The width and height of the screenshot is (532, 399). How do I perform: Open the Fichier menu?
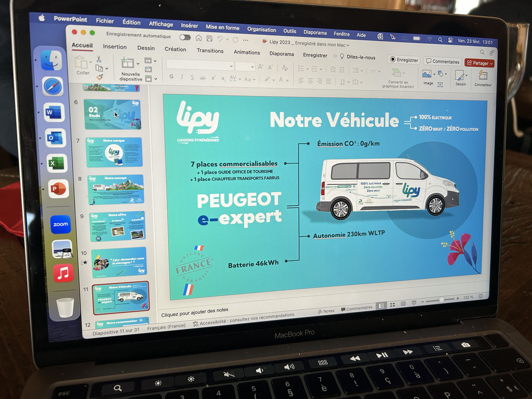pyautogui.click(x=105, y=21)
